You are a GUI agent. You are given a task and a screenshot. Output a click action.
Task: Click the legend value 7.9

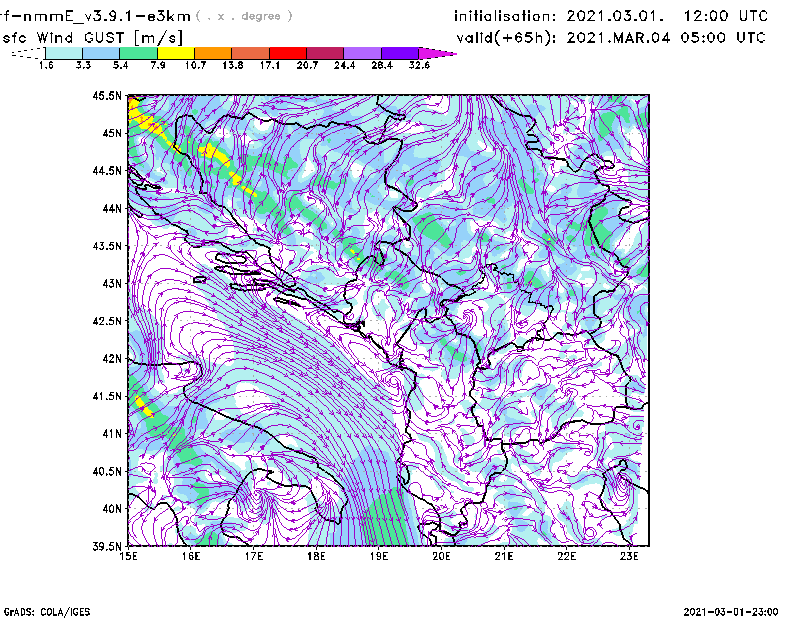click(158, 65)
